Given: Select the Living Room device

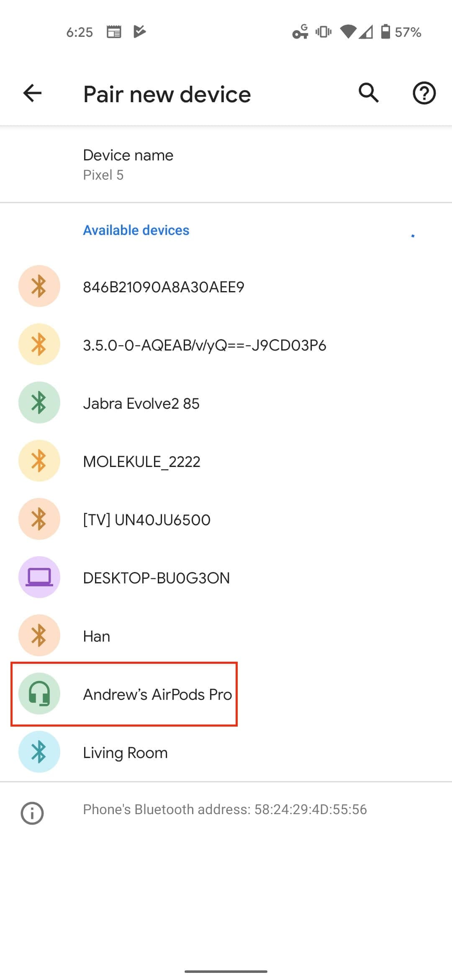Looking at the screenshot, I should (226, 752).
